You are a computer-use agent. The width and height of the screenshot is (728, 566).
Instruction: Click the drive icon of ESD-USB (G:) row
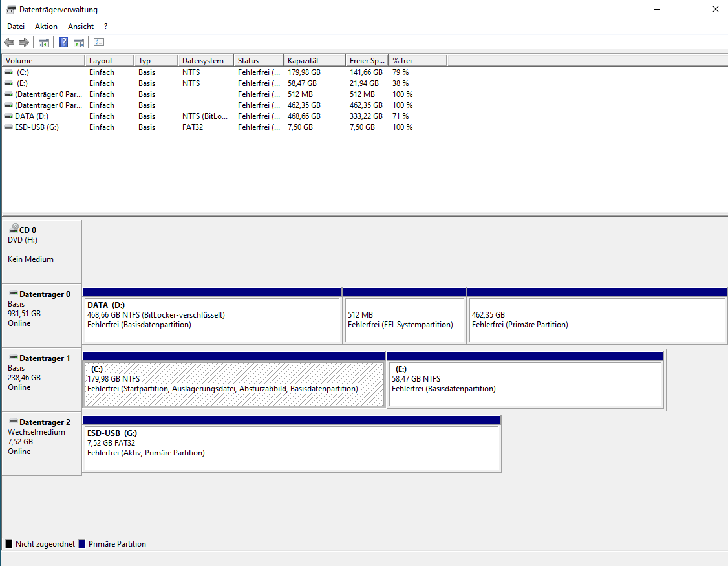pos(8,127)
